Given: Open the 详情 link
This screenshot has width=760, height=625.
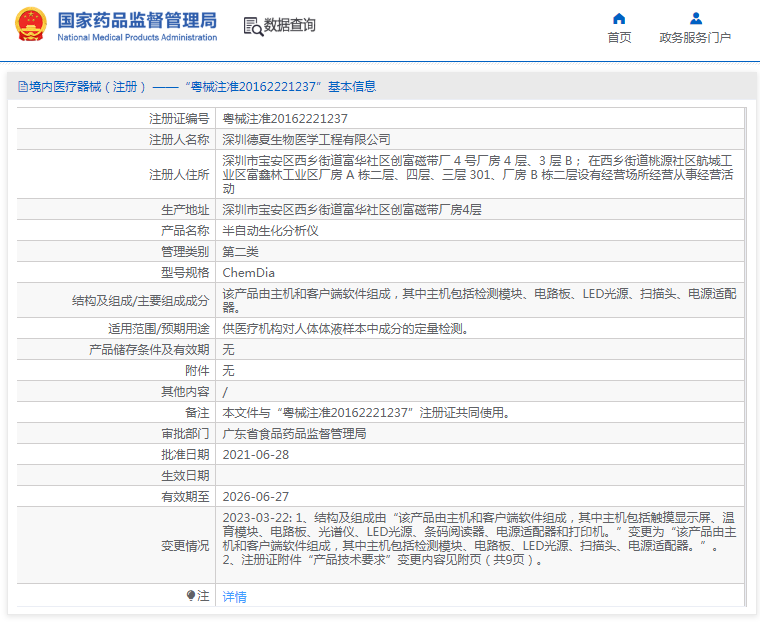Looking at the screenshot, I should (x=234, y=597).
